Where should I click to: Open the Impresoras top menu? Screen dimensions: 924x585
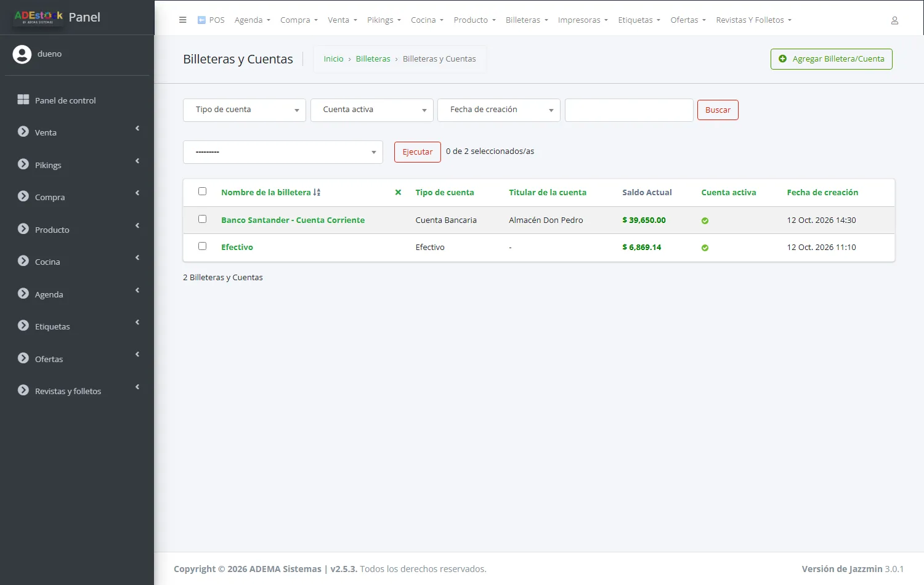click(583, 20)
